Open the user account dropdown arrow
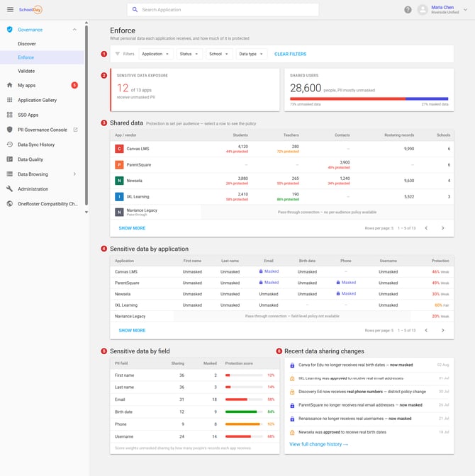 click(465, 10)
